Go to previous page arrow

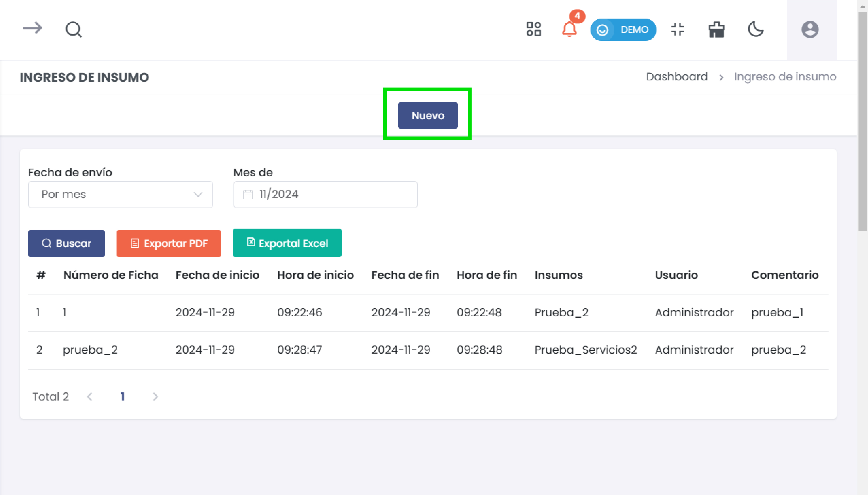(90, 397)
